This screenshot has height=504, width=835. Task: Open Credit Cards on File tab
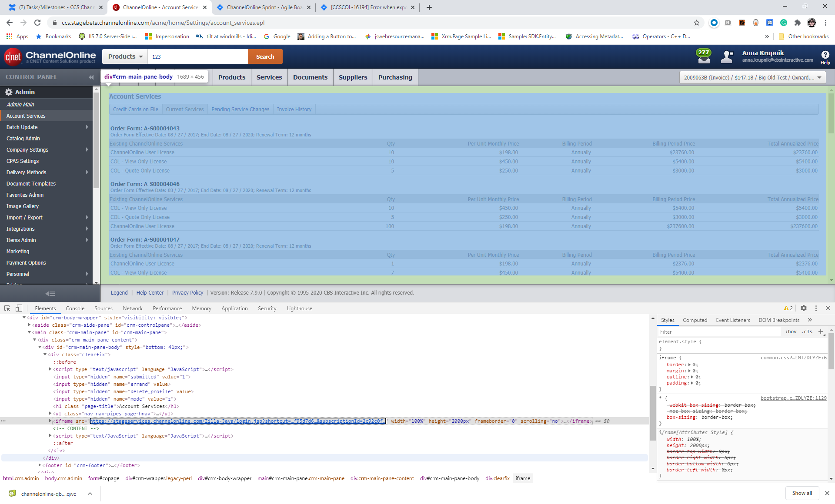coord(136,109)
